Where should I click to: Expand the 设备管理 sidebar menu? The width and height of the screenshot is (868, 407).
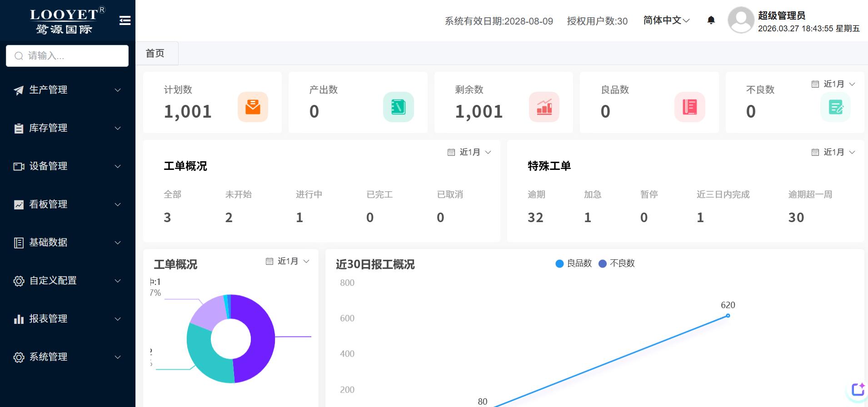click(x=67, y=166)
